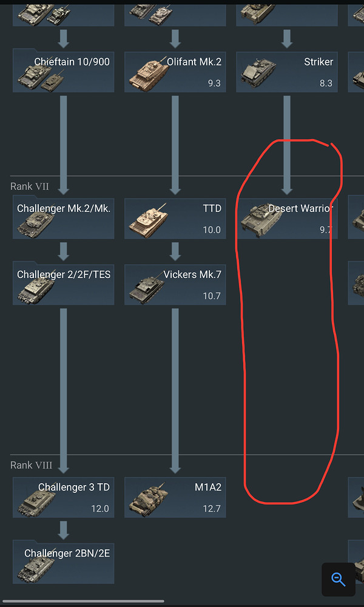This screenshot has height=607, width=364.
Task: Expand the Challenger Mk.2/Mk. folder group
Action: point(64,217)
